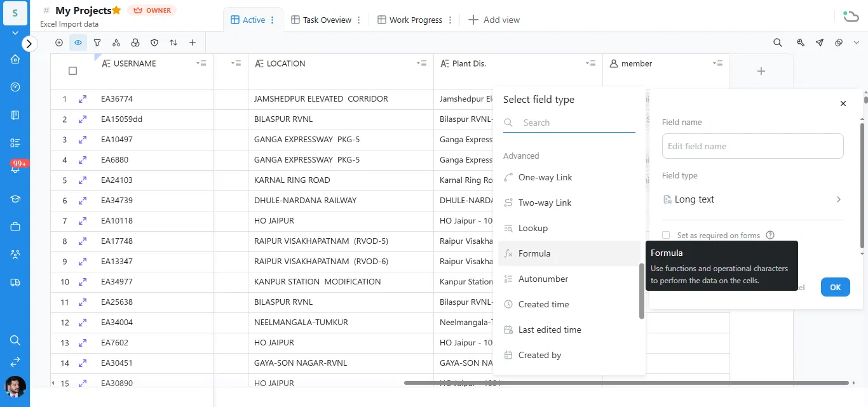
Task: Select Created by field type
Action: pos(569,355)
